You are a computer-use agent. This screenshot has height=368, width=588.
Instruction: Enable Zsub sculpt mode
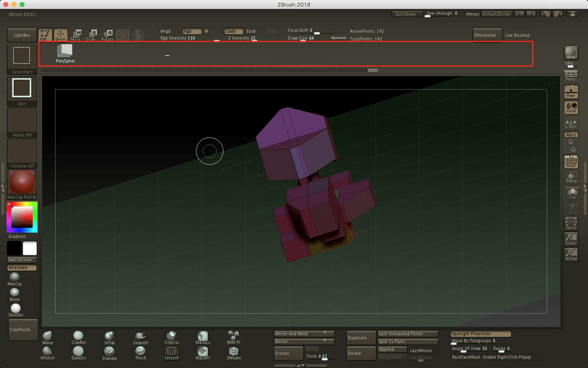(x=251, y=31)
